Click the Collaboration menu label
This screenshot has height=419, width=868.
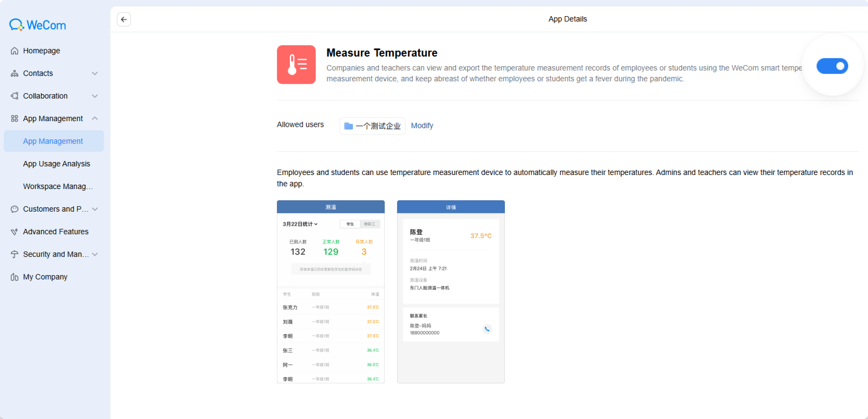45,96
